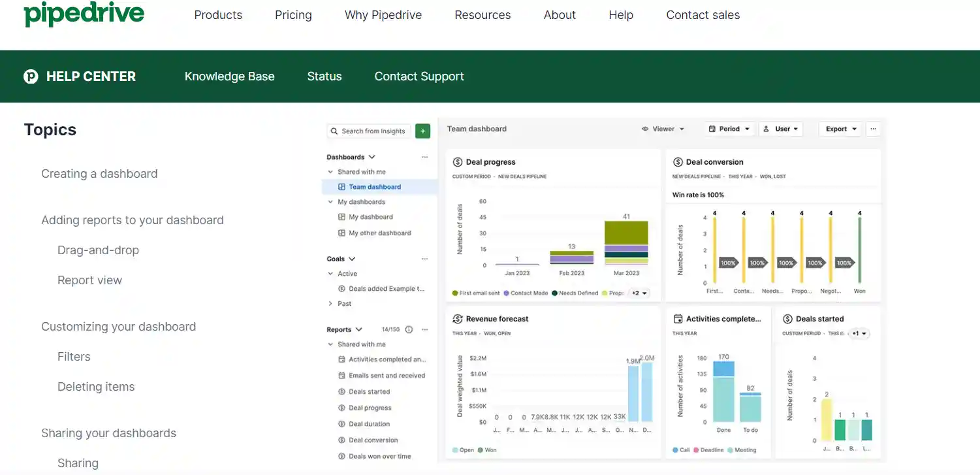Click the My dashboard grid icon
The height and width of the screenshot is (475, 980).
[341, 217]
